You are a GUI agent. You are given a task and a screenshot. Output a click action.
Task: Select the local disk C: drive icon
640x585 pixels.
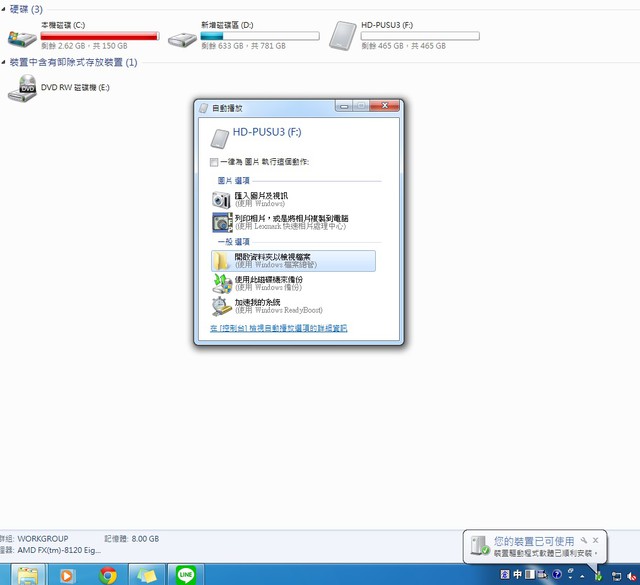click(22, 39)
